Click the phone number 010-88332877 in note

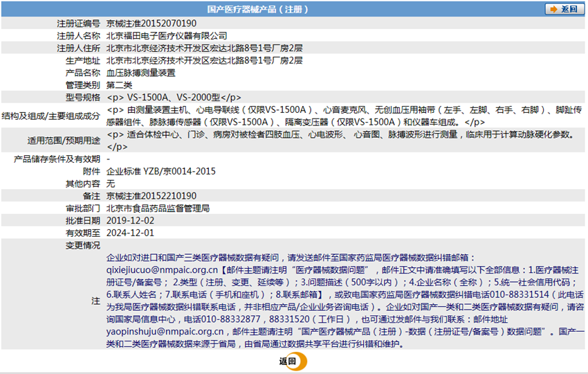230,319
